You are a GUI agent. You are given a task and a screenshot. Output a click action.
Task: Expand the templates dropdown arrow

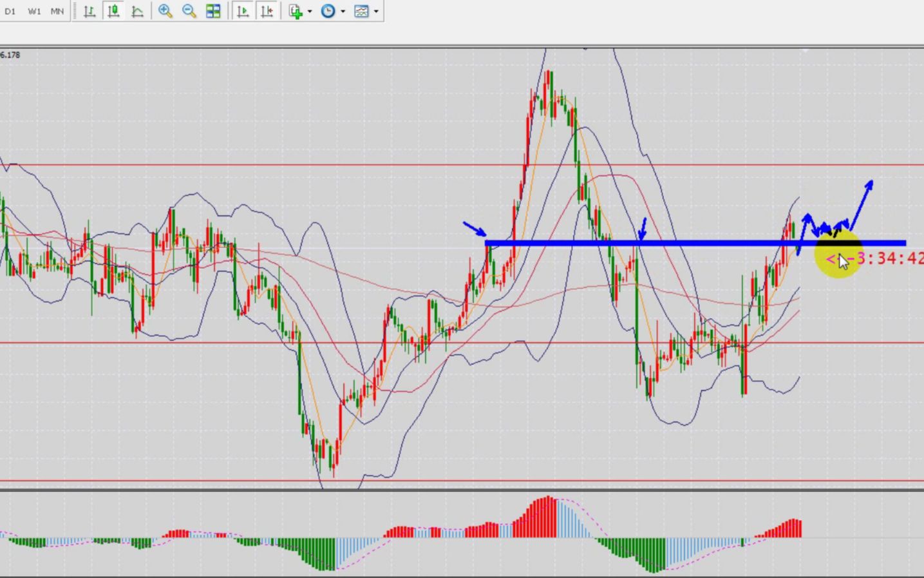(x=376, y=12)
